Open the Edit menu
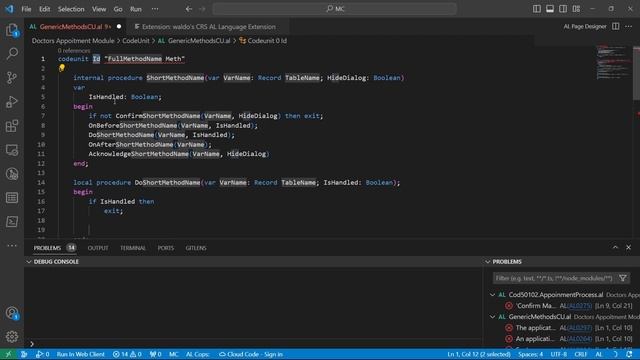640x360 pixels. tap(44, 9)
